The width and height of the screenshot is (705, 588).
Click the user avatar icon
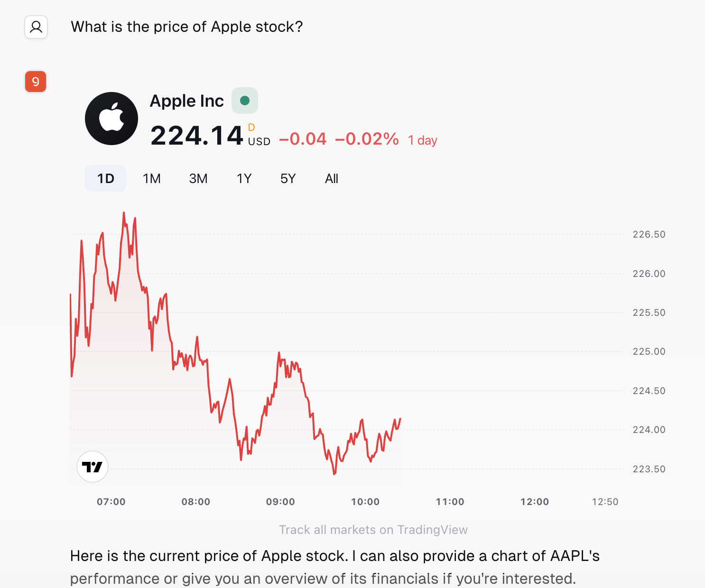(x=36, y=27)
